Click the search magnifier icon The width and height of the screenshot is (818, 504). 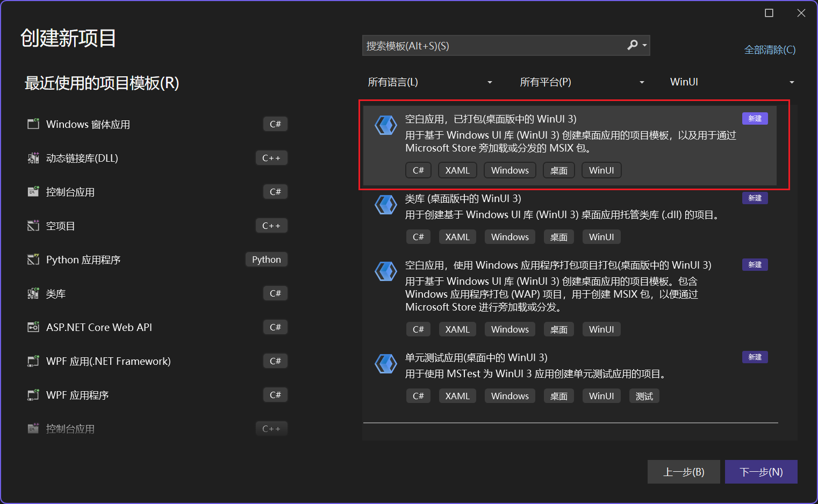tap(633, 45)
